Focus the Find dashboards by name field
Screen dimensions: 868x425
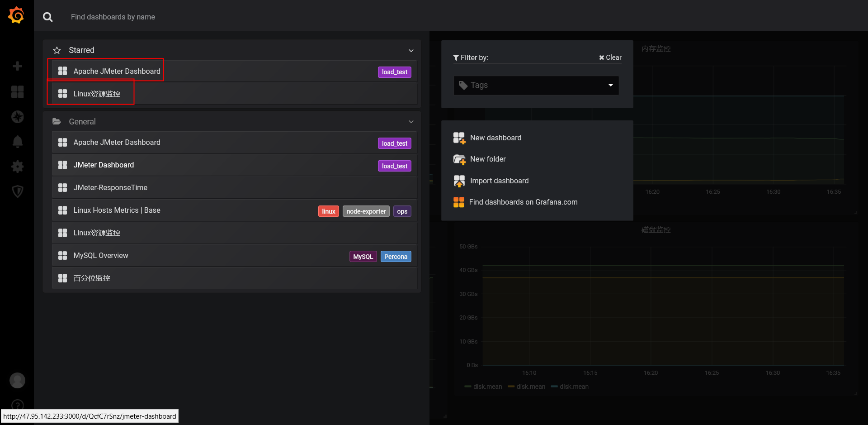tap(113, 17)
